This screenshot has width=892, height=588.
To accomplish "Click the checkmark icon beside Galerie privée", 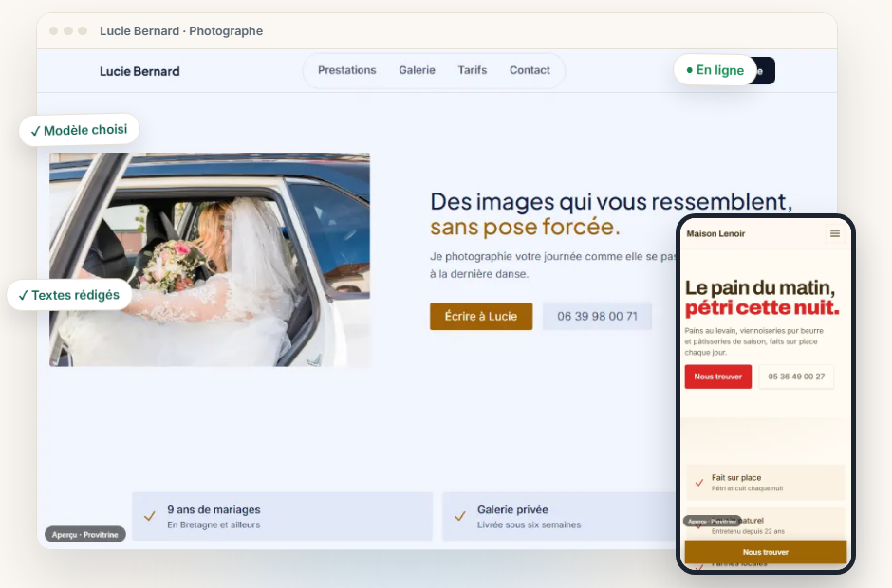I will (460, 516).
